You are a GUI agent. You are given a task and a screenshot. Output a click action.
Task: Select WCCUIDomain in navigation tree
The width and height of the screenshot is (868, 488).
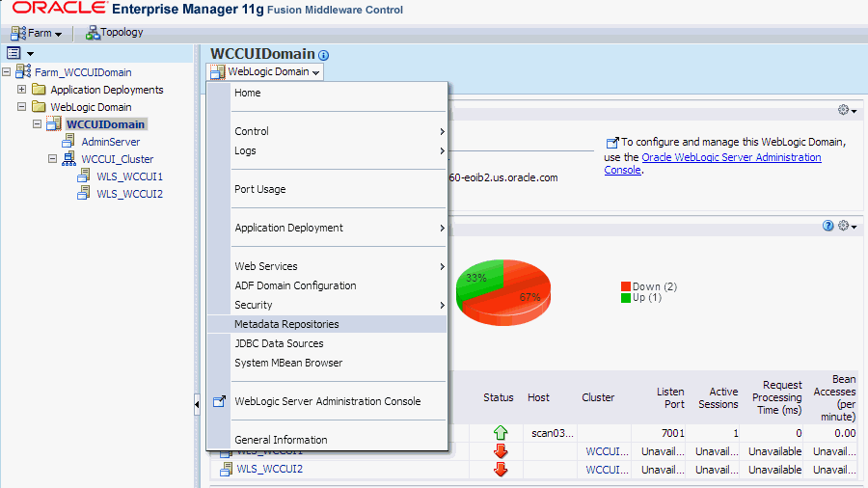106,124
